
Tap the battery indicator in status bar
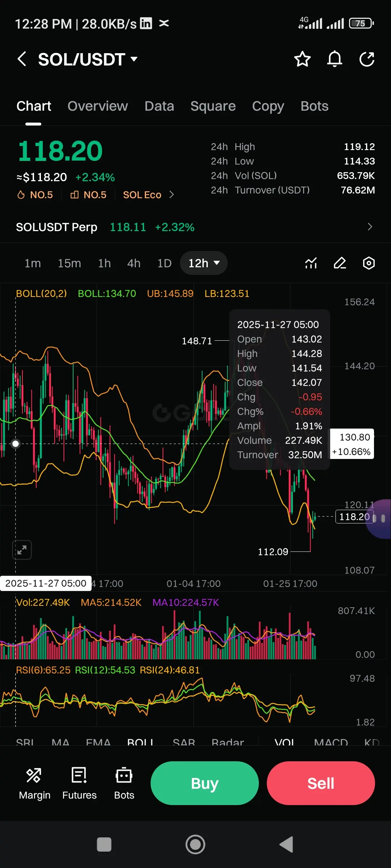tap(361, 24)
